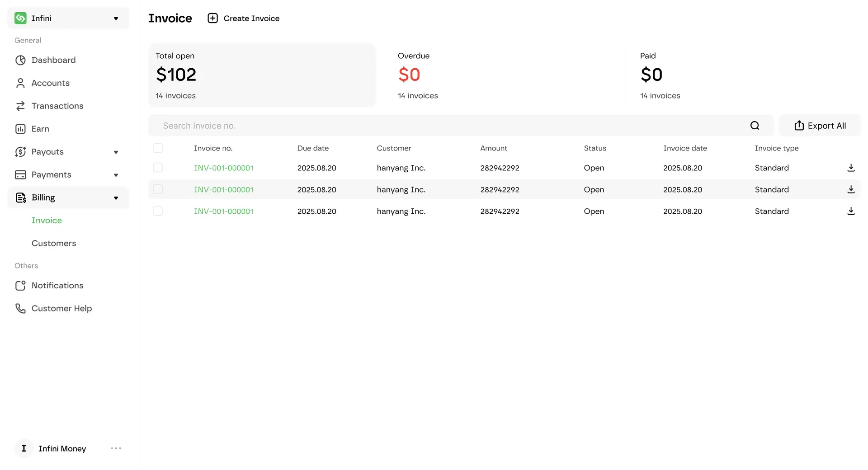Check the second invoice row checkbox
The image size is (868, 470).
[158, 189]
